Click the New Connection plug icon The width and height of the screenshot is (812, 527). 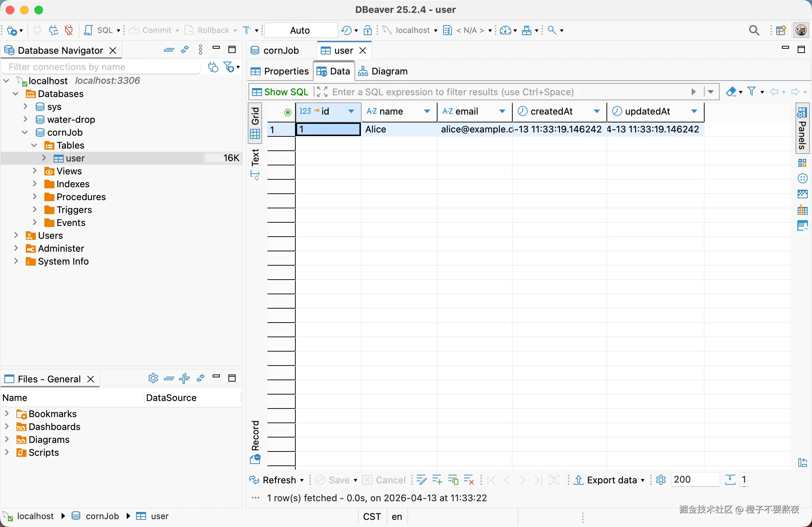pos(12,30)
